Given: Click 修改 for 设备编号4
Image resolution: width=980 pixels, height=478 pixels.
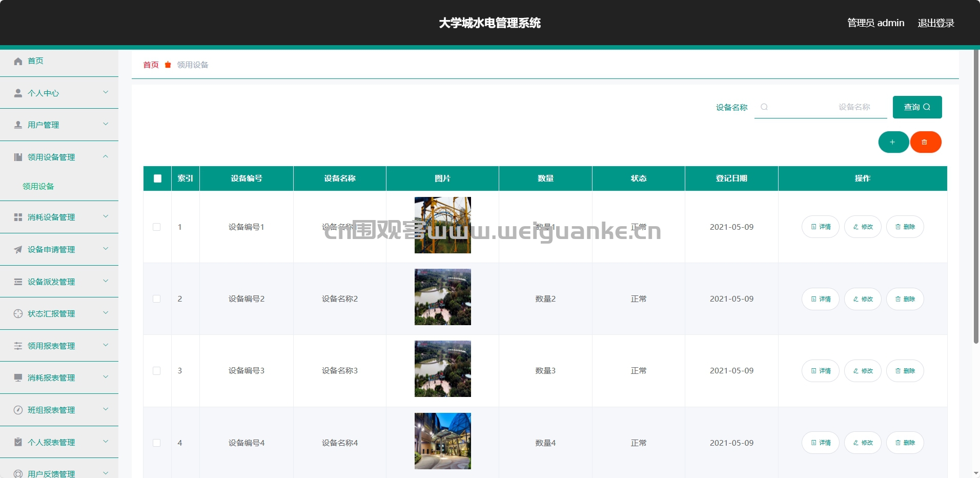Looking at the screenshot, I should click(863, 443).
